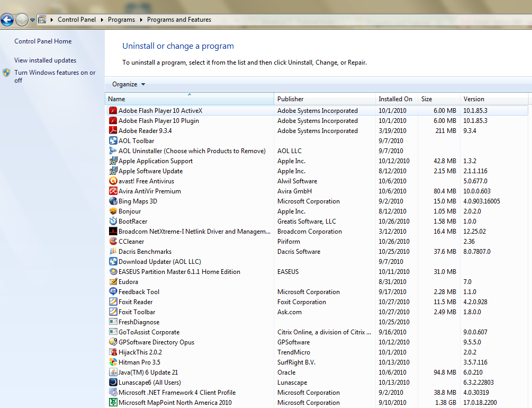
Task: Select Apple Software Update icon
Action: pos(113,171)
